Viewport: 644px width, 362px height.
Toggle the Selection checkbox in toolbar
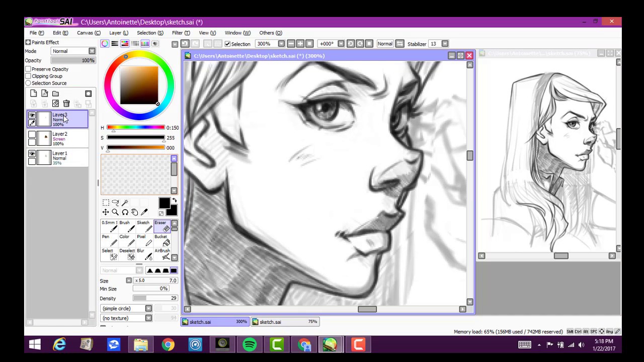(x=227, y=44)
